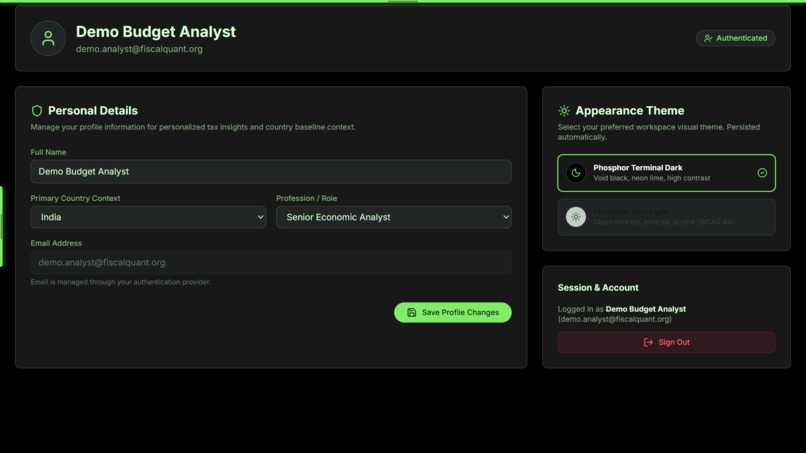Viewport: 806px width, 453px height.
Task: Click the 'Session & Account' heading
Action: 598,288
